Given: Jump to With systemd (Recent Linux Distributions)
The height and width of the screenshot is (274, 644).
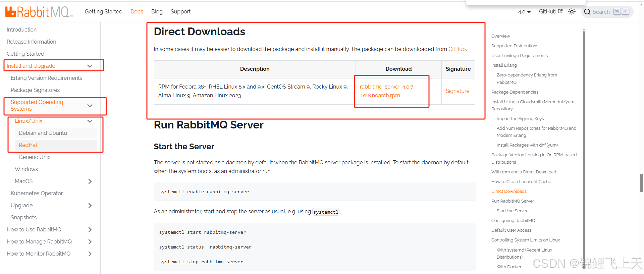Looking at the screenshot, I should click(524, 254).
